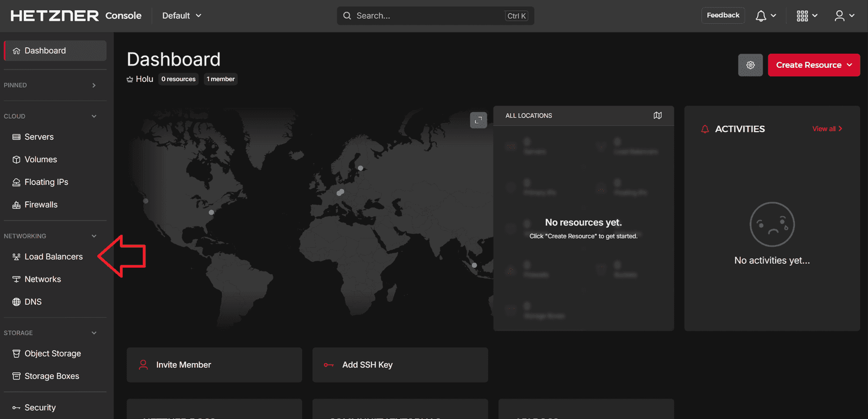This screenshot has height=419, width=868.
Task: Open Load Balancers in sidebar
Action: click(x=53, y=256)
